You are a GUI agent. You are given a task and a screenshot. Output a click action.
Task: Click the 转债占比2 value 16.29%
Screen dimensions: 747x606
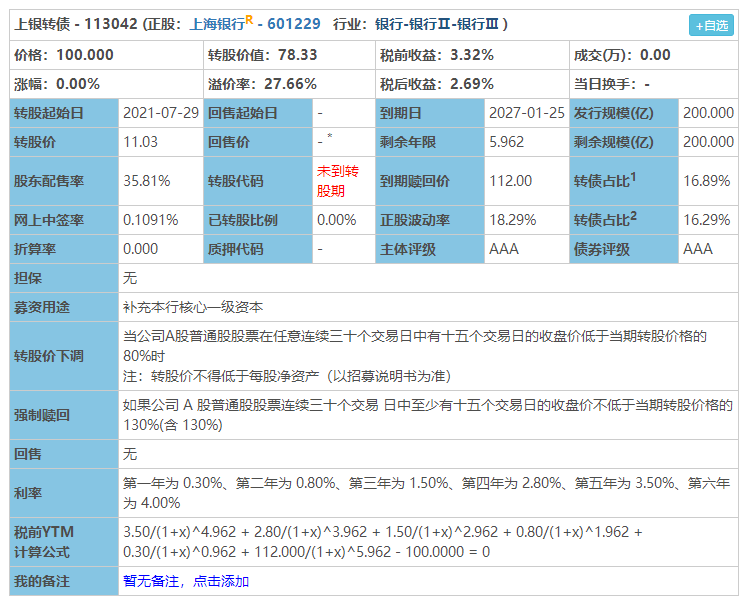(x=707, y=220)
